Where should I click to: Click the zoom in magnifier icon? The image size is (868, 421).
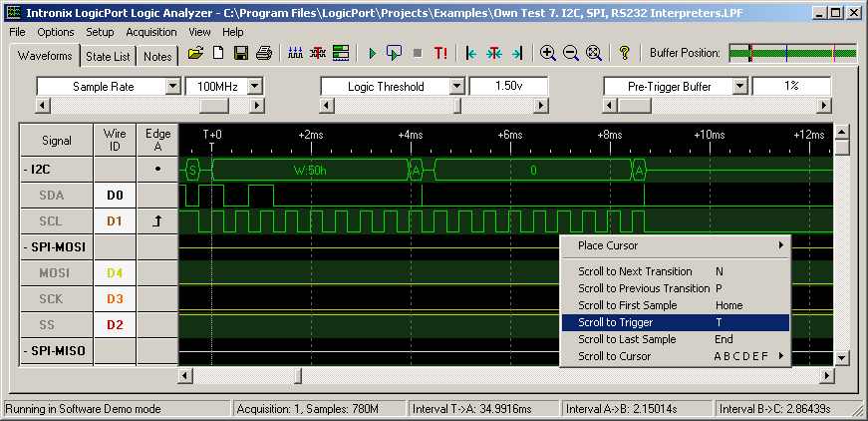(548, 53)
